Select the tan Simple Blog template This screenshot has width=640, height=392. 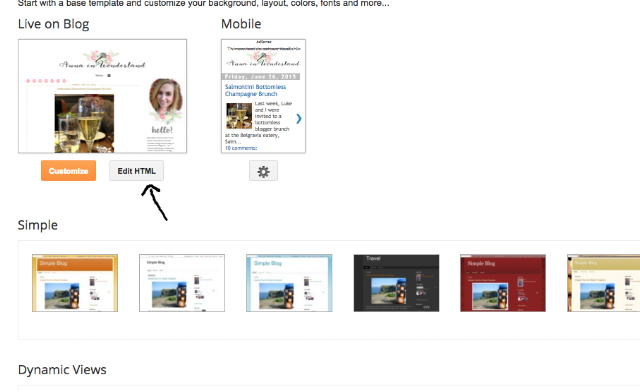pos(604,283)
